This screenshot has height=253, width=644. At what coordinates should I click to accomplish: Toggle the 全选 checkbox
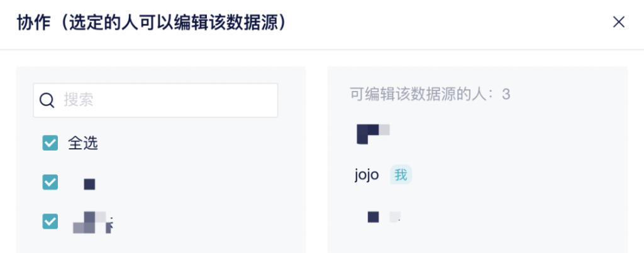click(x=50, y=143)
